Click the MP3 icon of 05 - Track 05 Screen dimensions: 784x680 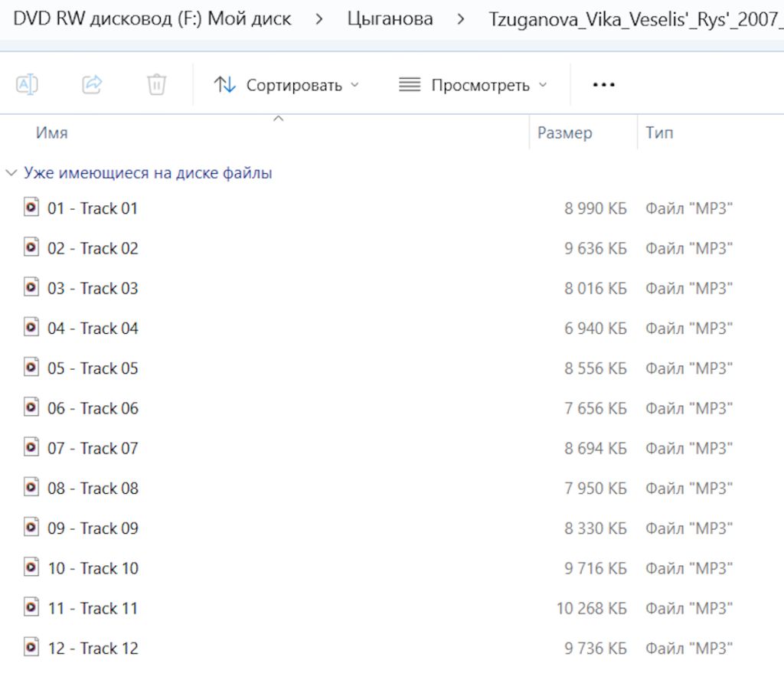(x=31, y=367)
